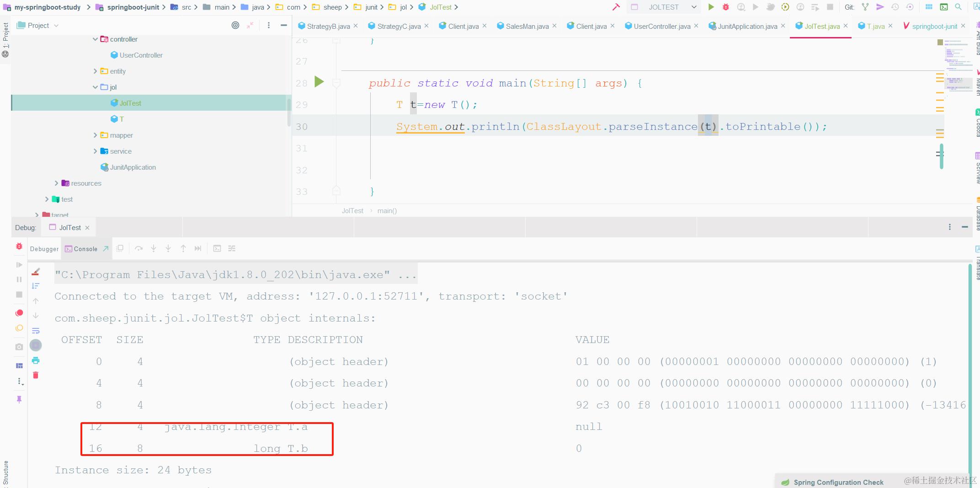Viewport: 980px width, 488px height.
Task: Restore debug layout icon
Action: pyautogui.click(x=19, y=365)
